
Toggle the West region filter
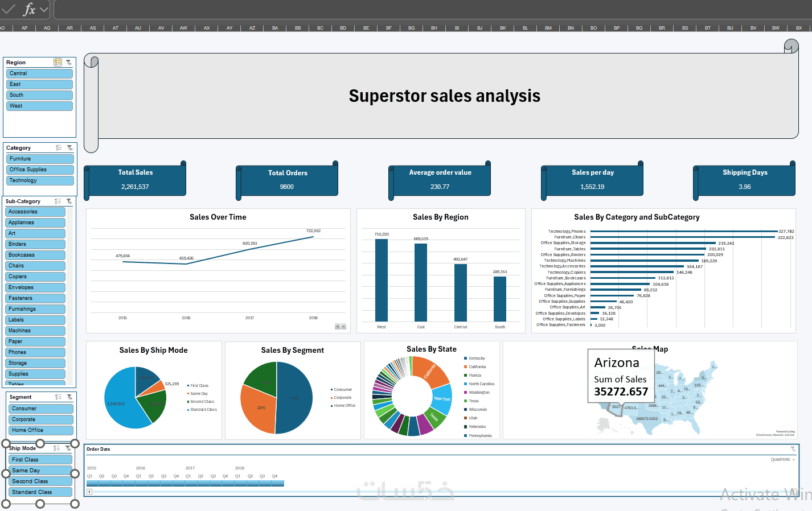(40, 106)
